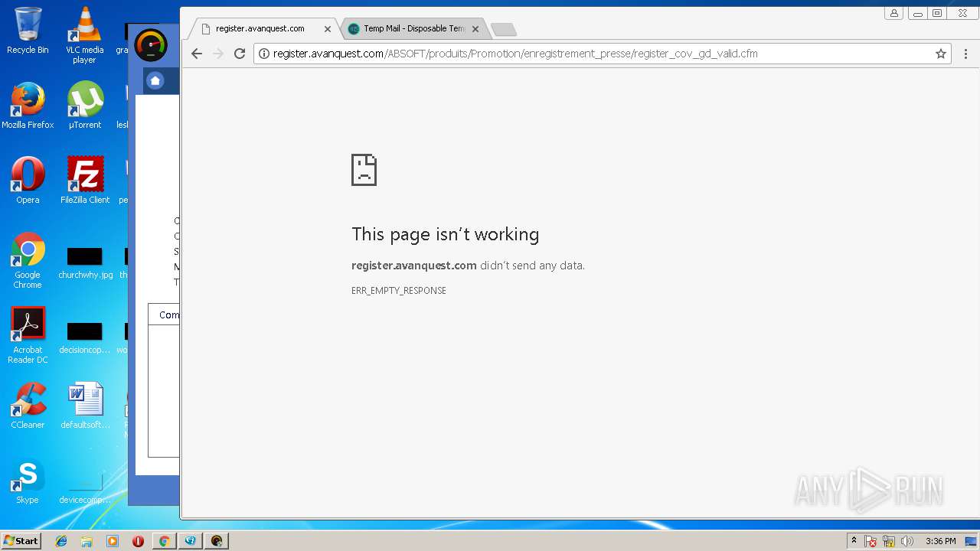The image size is (980, 551).
Task: Click the speedometer logo in background window
Action: tap(151, 45)
